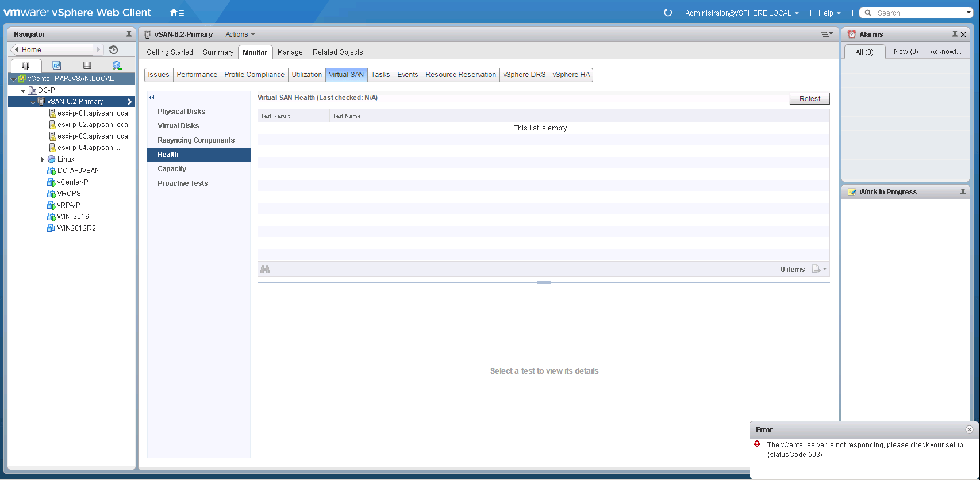The width and height of the screenshot is (980, 480).
Task: Open the navigator history clock icon
Action: pos(113,50)
